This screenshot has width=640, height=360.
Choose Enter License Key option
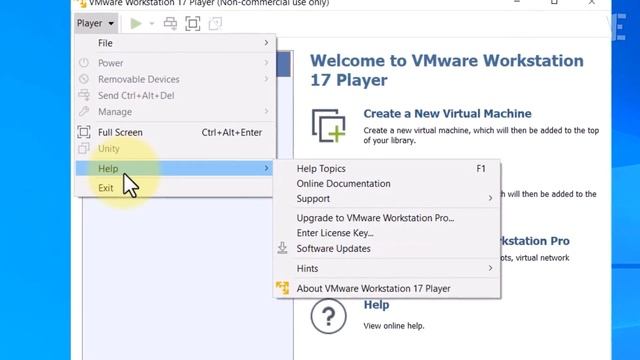(387, 233)
